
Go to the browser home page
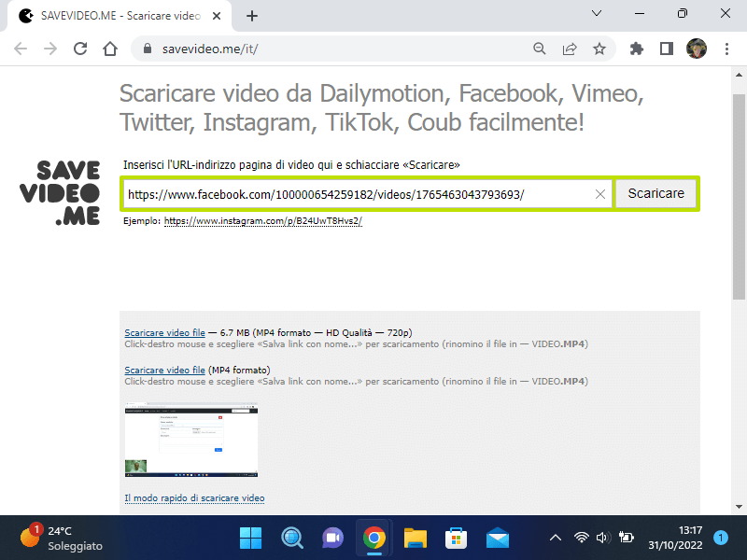point(110,49)
